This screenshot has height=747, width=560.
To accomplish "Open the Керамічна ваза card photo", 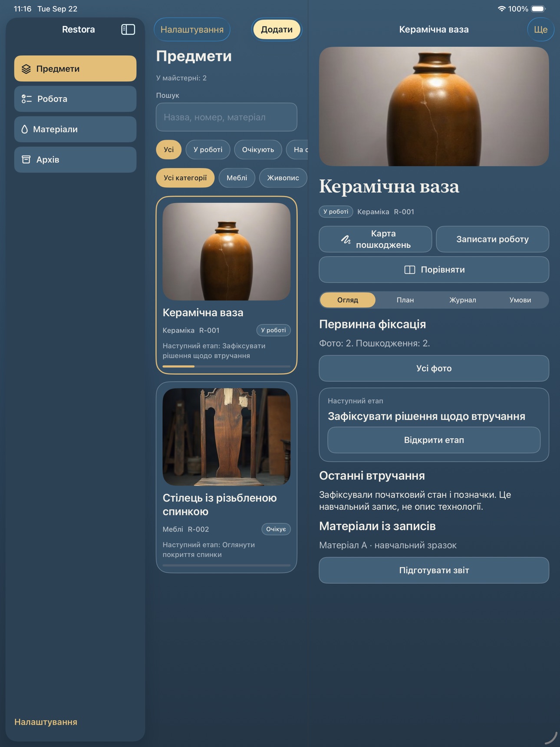I will click(x=227, y=251).
